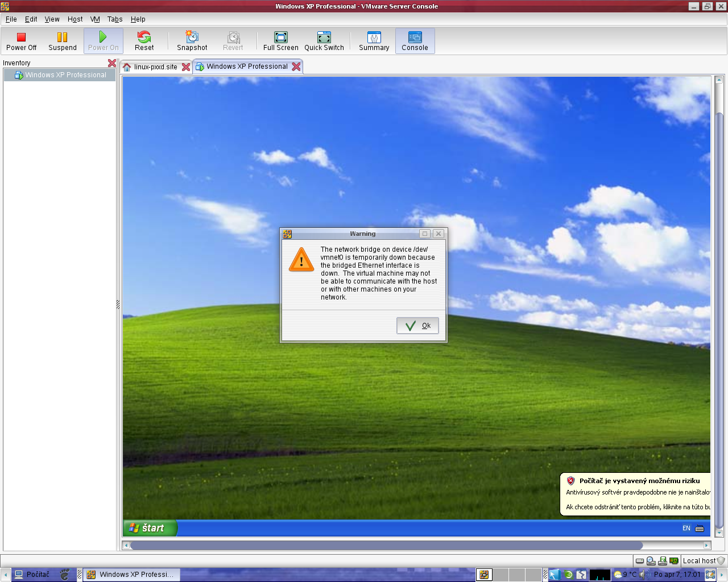Open the Help menu
This screenshot has width=728, height=582.
(138, 19)
